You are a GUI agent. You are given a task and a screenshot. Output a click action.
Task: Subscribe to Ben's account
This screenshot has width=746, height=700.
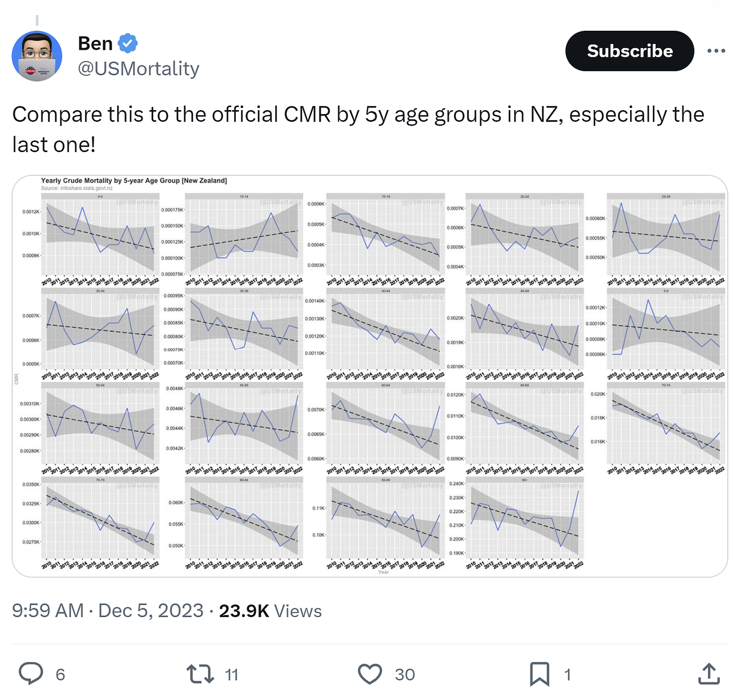click(629, 51)
